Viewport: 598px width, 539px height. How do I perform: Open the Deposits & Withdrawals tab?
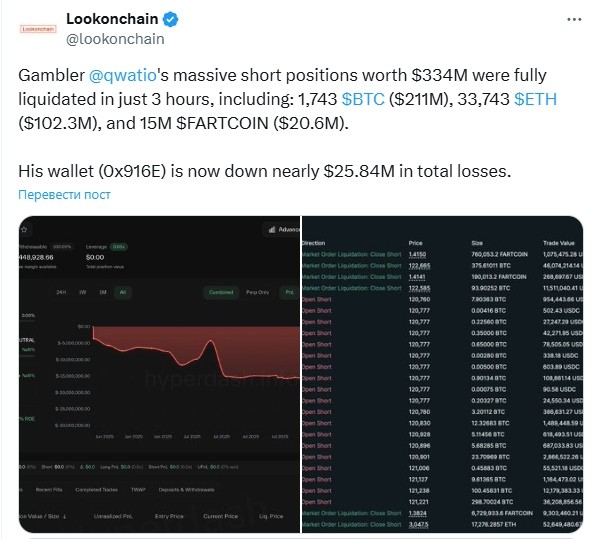(x=186, y=489)
